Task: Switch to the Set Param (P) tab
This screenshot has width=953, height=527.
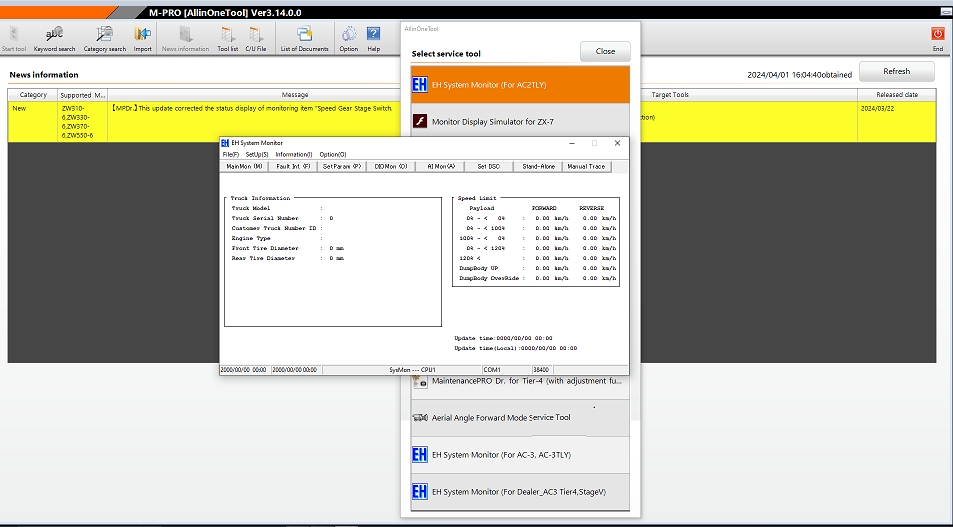Action: (342, 167)
